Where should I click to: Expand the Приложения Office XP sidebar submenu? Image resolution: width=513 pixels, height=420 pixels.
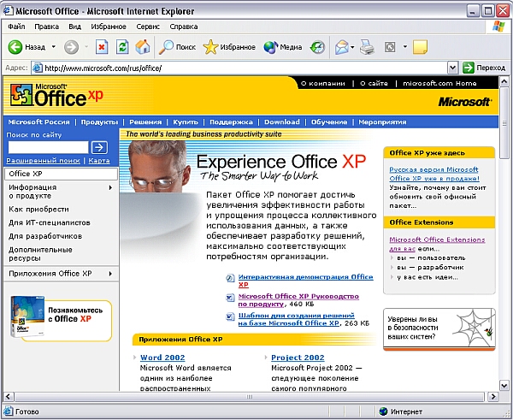click(x=110, y=274)
